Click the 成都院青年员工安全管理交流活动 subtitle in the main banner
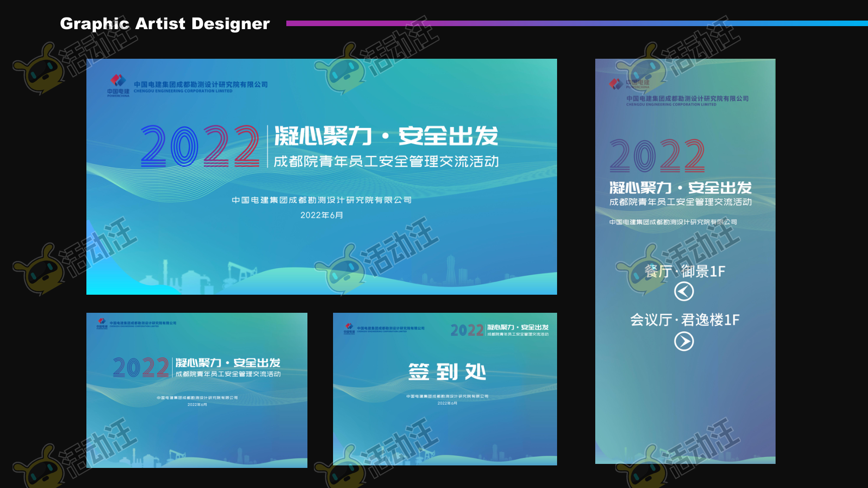Screen dimensions: 868x488 pos(386,162)
